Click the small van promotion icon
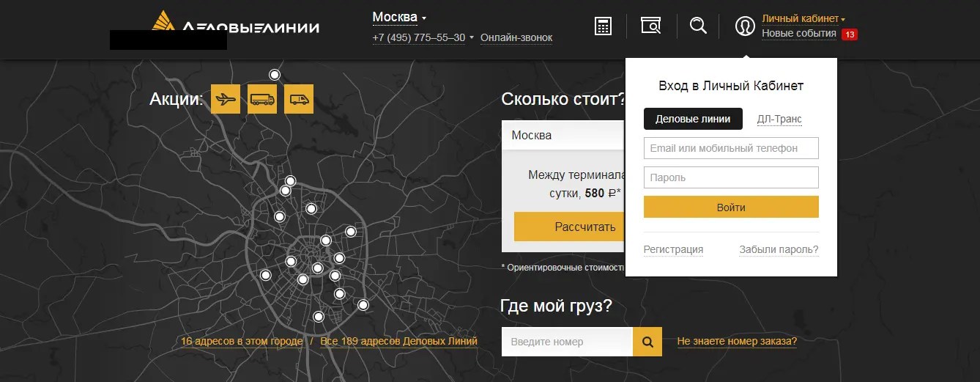 pyautogui.click(x=299, y=99)
